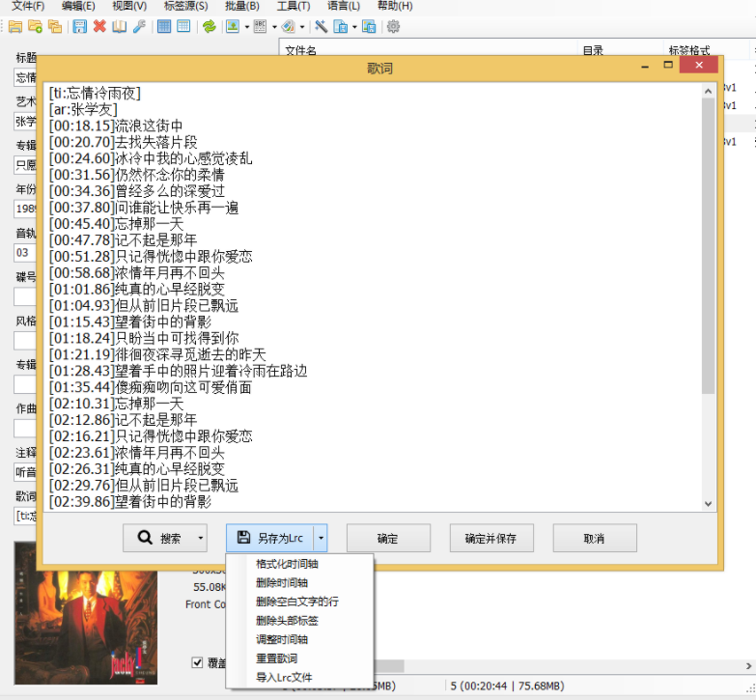Click the magic wand toolbar icon

pos(321,26)
